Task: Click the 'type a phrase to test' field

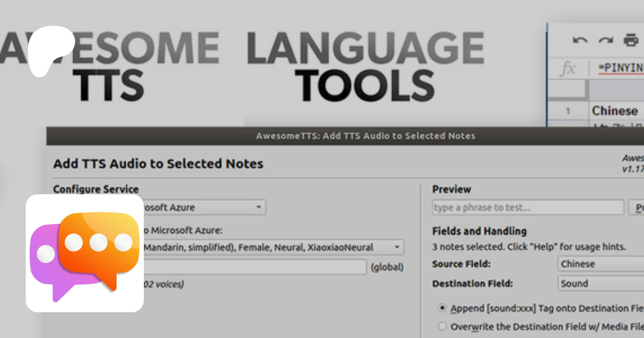Action: [x=528, y=207]
